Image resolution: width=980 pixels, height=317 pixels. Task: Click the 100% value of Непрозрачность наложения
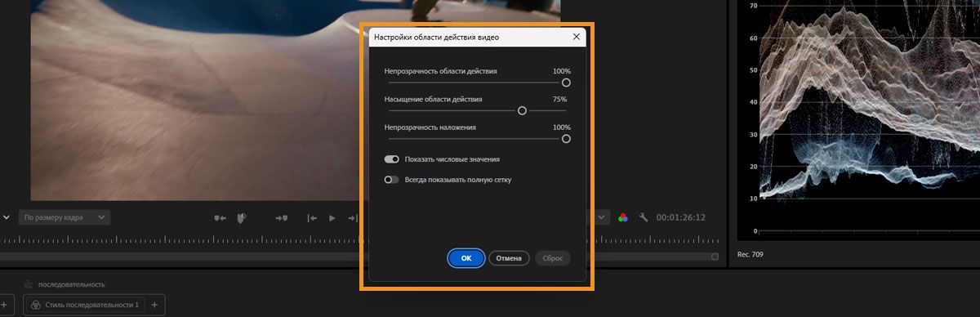(562, 127)
